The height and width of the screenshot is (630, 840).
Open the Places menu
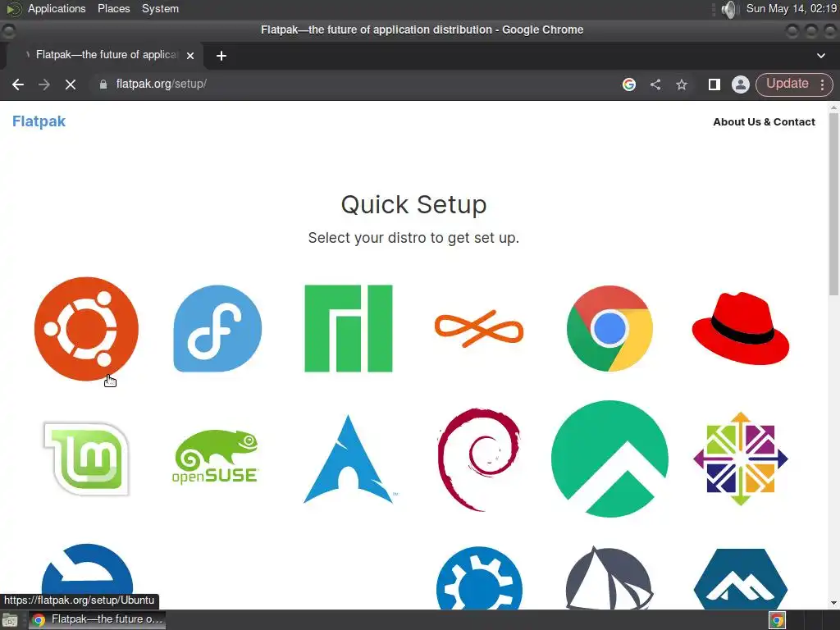pyautogui.click(x=113, y=8)
